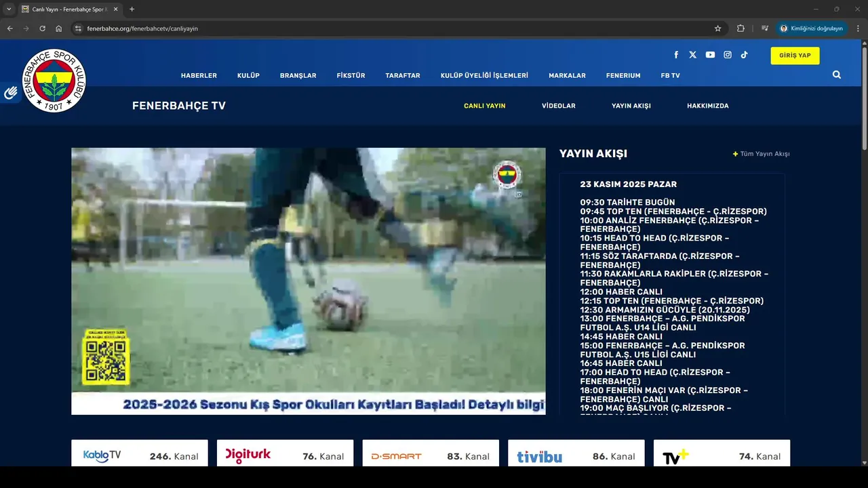Click 15:00 Fenerbahçe Pendikspor U15 entry
The height and width of the screenshot is (488, 868).
(x=663, y=350)
